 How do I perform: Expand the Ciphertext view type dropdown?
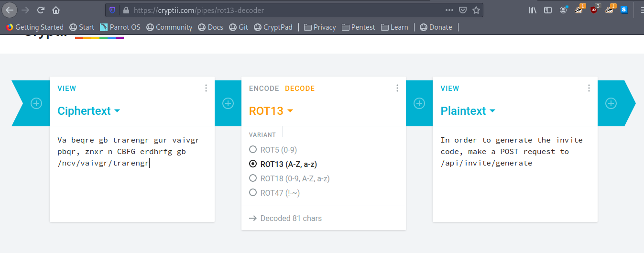tap(88, 111)
